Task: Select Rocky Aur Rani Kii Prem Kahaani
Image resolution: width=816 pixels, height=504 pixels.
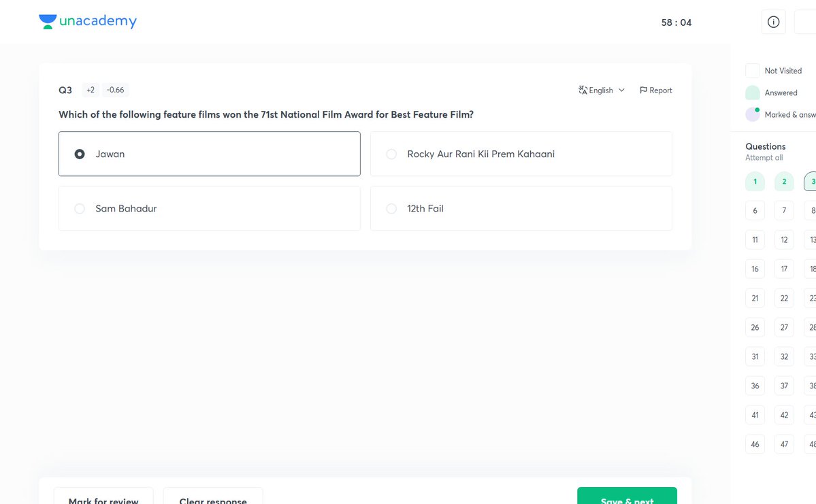Action: [521, 154]
